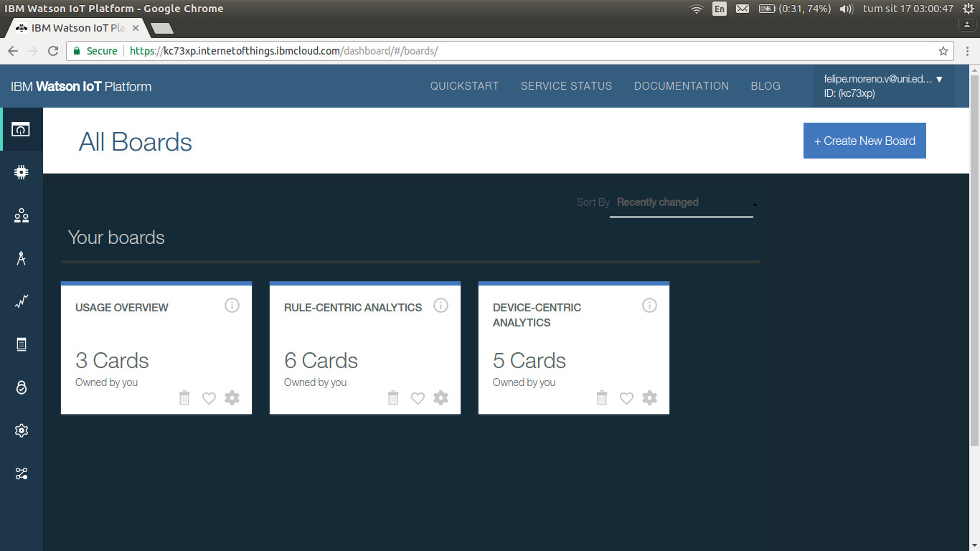The height and width of the screenshot is (551, 980).
Task: Expand the Sort By Recently changed dropdown
Action: tap(682, 203)
